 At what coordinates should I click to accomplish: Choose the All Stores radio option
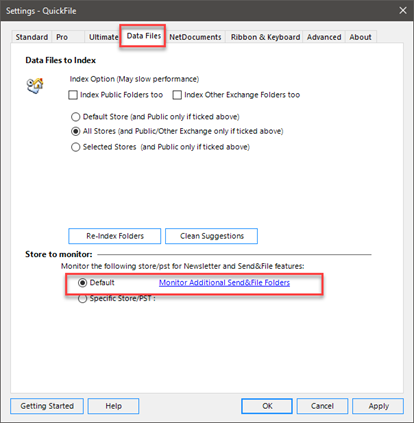pos(76,131)
